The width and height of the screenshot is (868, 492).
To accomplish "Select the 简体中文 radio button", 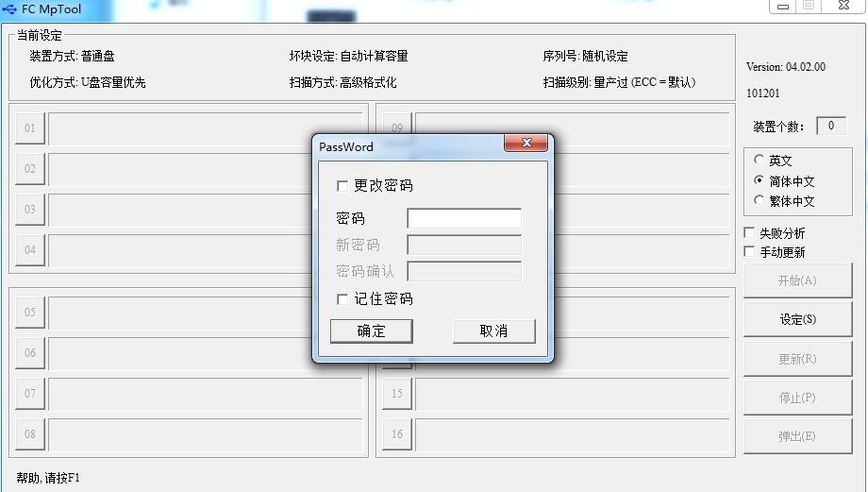I will tap(759, 180).
